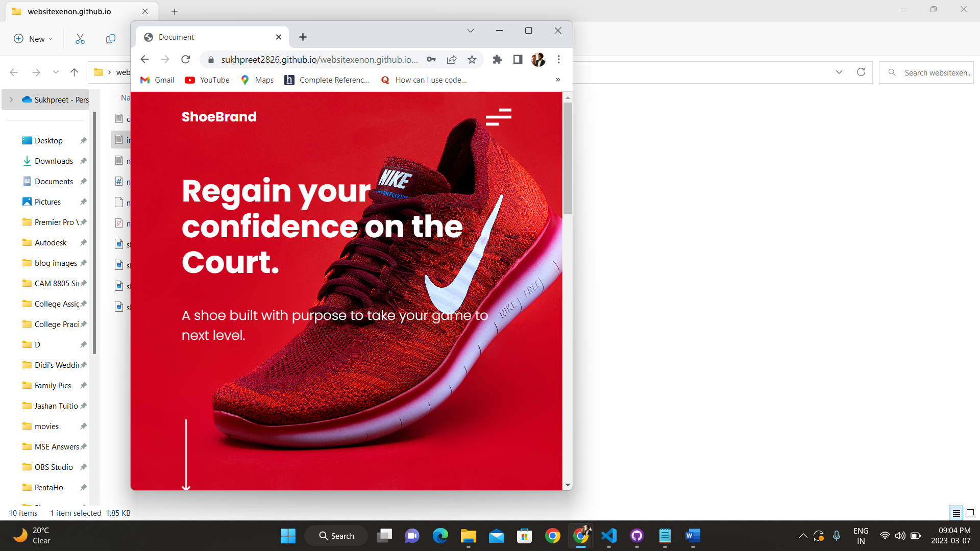Open ShoeBrand hamburger menu icon
Viewport: 980px width, 551px height.
point(499,117)
